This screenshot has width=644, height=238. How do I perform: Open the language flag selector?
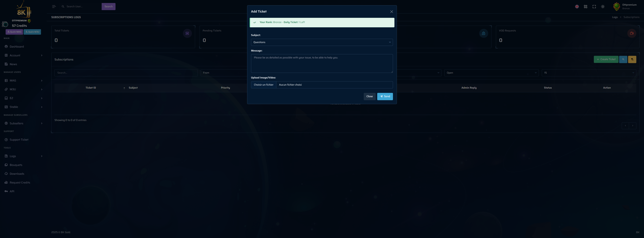577,7
